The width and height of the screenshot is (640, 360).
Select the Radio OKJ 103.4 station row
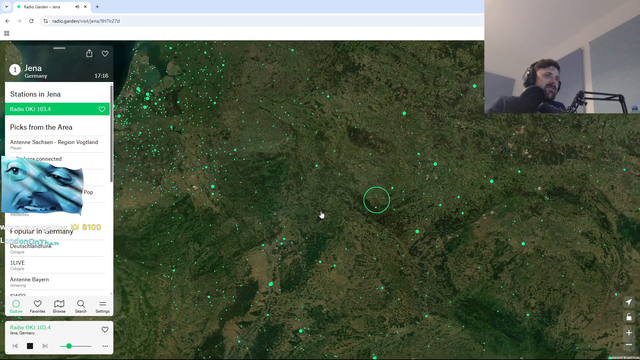tap(57, 109)
